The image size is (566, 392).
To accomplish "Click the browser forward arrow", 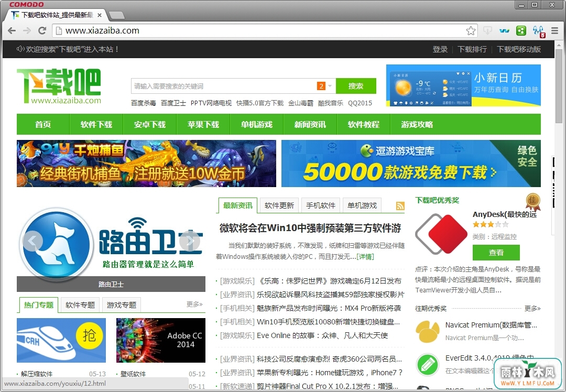I will (x=27, y=31).
